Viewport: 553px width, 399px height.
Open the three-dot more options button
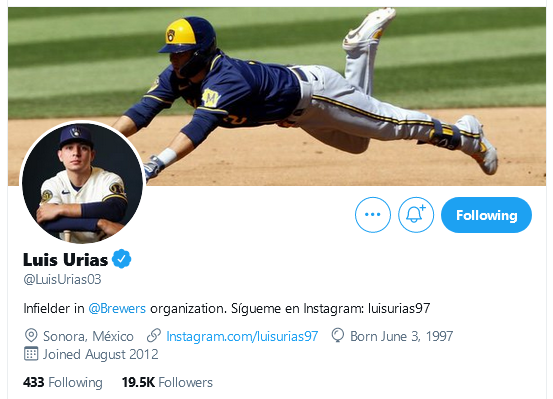click(x=373, y=214)
